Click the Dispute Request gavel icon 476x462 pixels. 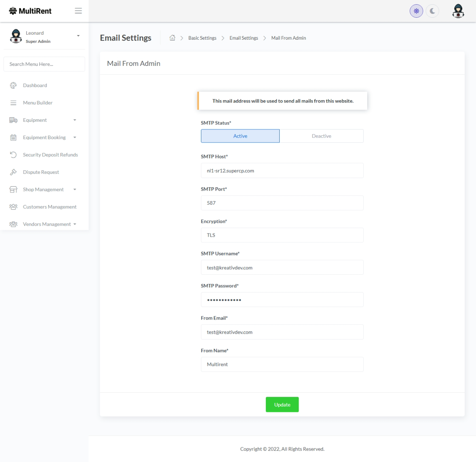click(14, 172)
